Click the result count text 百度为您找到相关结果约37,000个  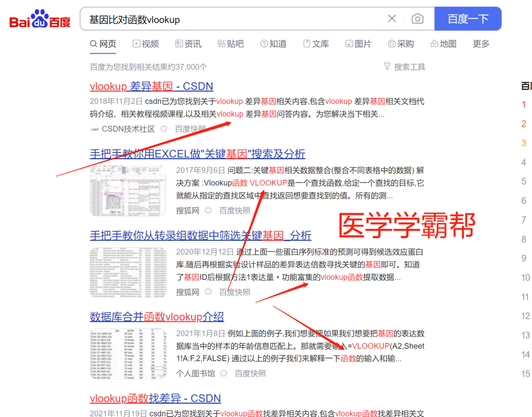(x=148, y=67)
